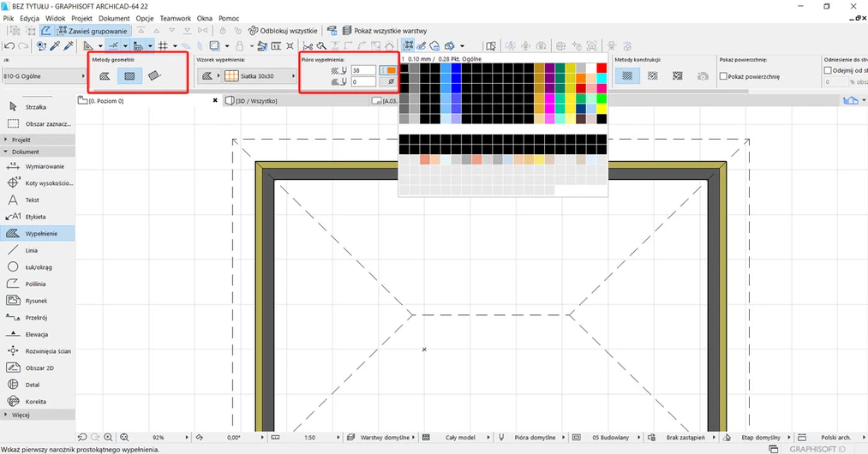
Task: Select the Strzałka arrow tool
Action: pyautogui.click(x=38, y=107)
